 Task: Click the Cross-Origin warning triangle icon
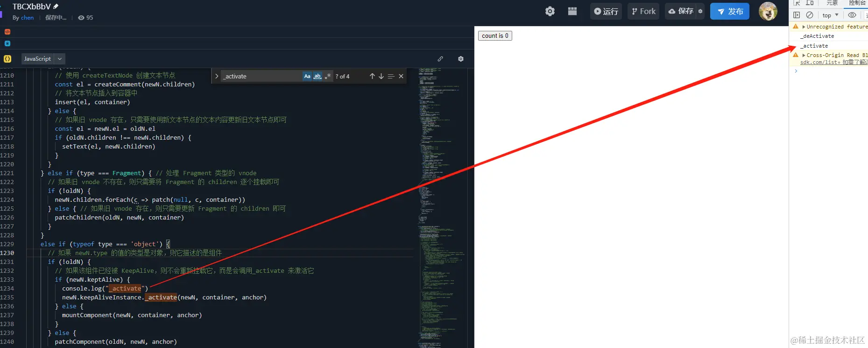[x=796, y=55]
